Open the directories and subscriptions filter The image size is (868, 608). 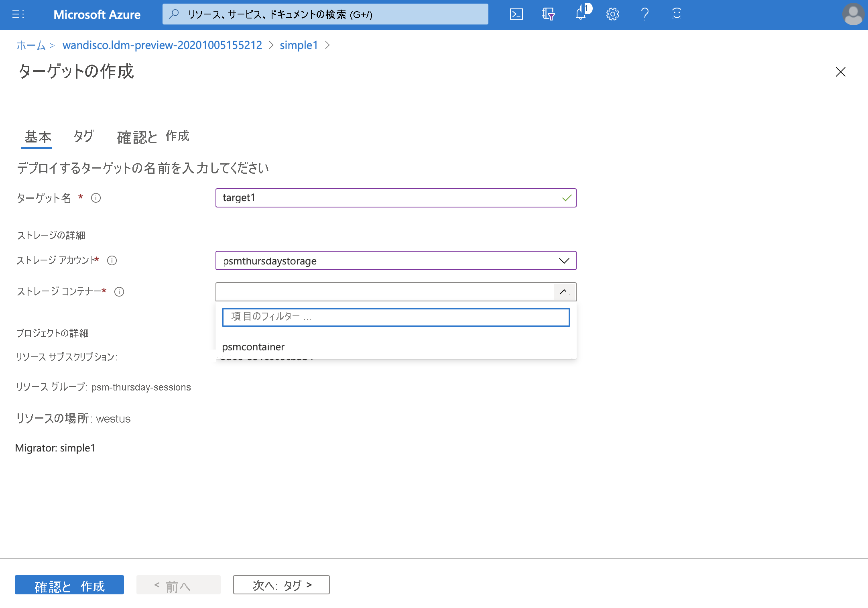(548, 14)
